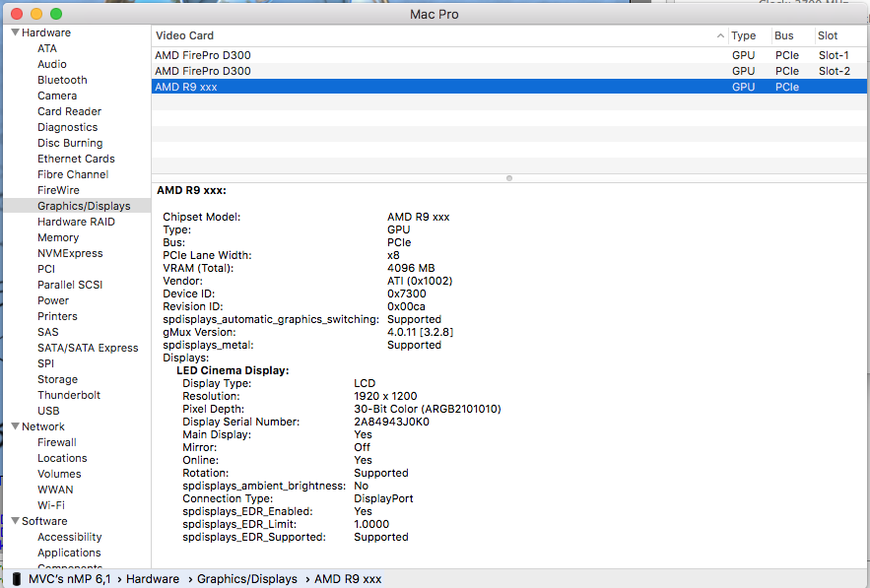Click Graphics/Displays in the path bar

click(247, 579)
